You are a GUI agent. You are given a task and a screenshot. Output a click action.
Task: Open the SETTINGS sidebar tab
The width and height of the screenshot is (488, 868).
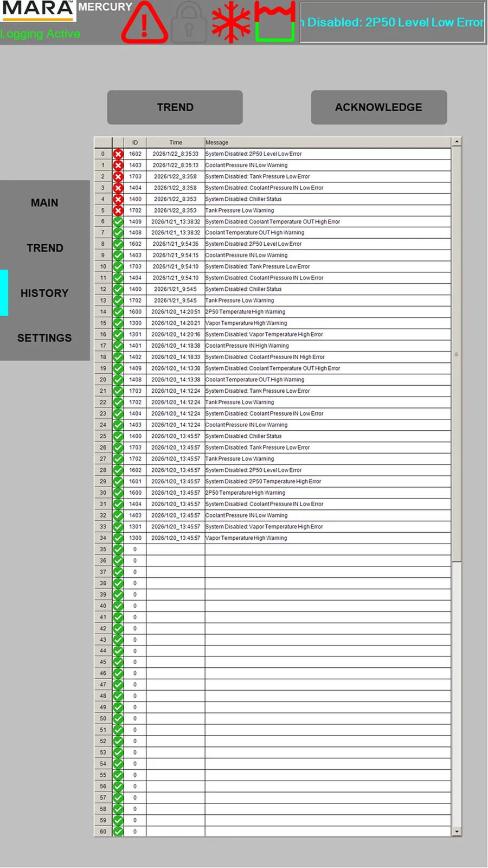[x=44, y=338]
